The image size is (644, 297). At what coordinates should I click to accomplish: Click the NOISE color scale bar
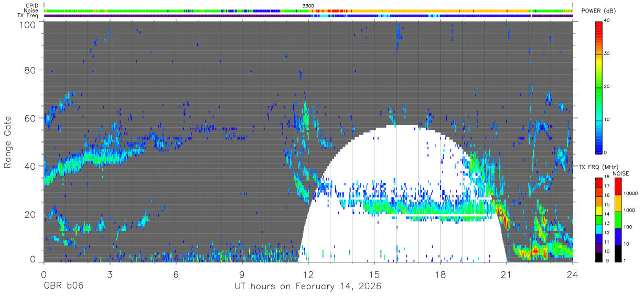point(618,219)
